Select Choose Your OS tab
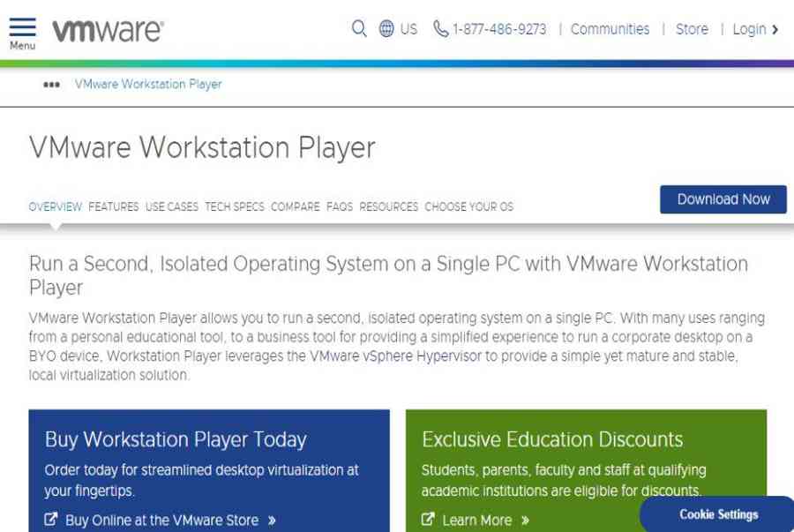794x532 pixels. (x=469, y=206)
